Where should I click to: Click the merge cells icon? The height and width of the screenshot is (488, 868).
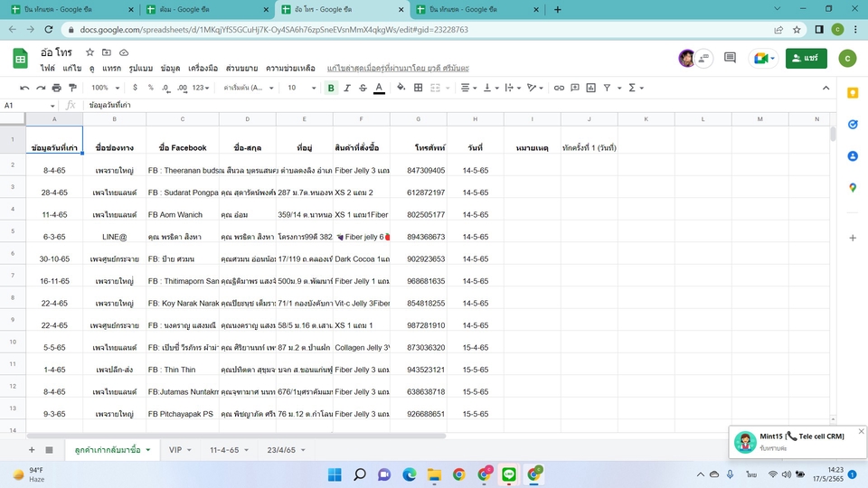436,88
